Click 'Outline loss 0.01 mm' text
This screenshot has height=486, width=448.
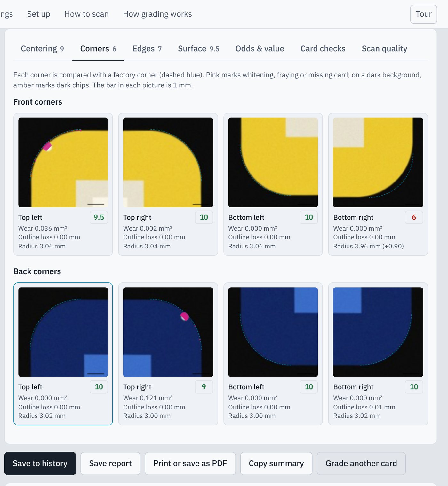(x=364, y=407)
